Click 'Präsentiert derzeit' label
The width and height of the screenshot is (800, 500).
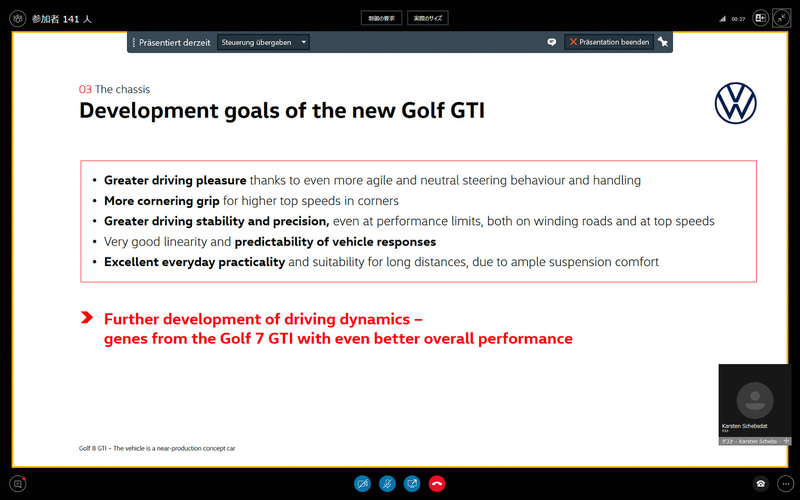174,43
